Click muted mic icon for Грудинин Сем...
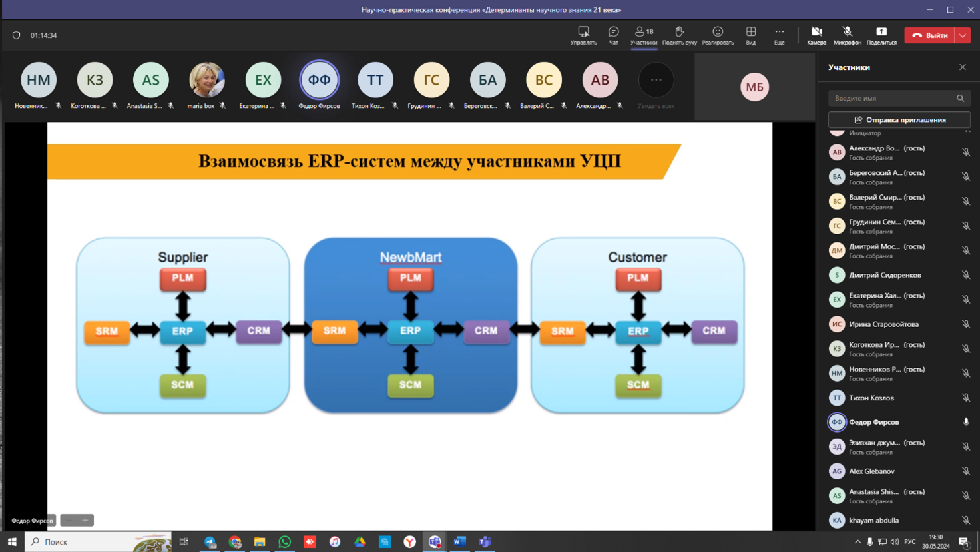Viewport: 980px width, 552px height. coord(965,226)
